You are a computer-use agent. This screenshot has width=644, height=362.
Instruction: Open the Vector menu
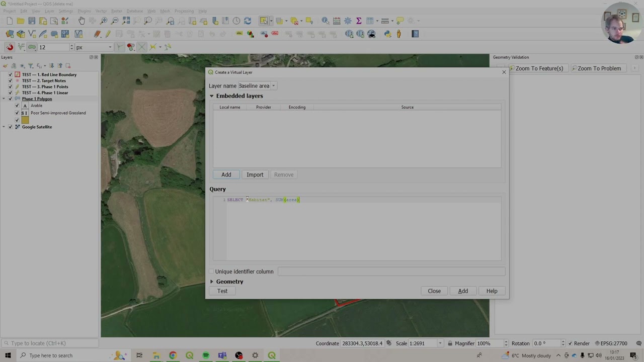coord(101,11)
